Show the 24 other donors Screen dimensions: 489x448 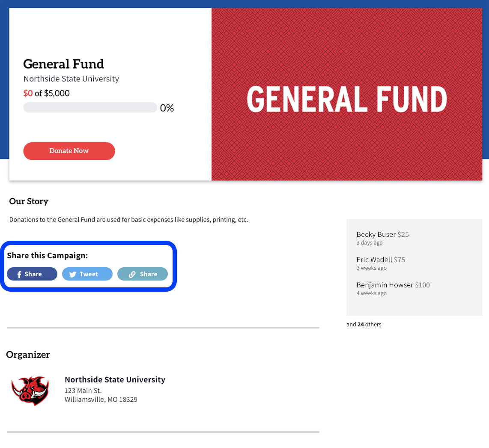[x=364, y=325]
